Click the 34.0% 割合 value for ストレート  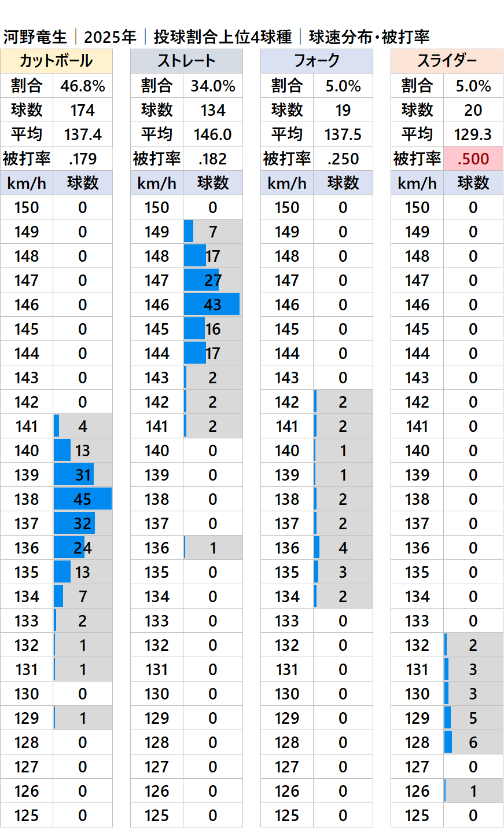click(x=213, y=86)
